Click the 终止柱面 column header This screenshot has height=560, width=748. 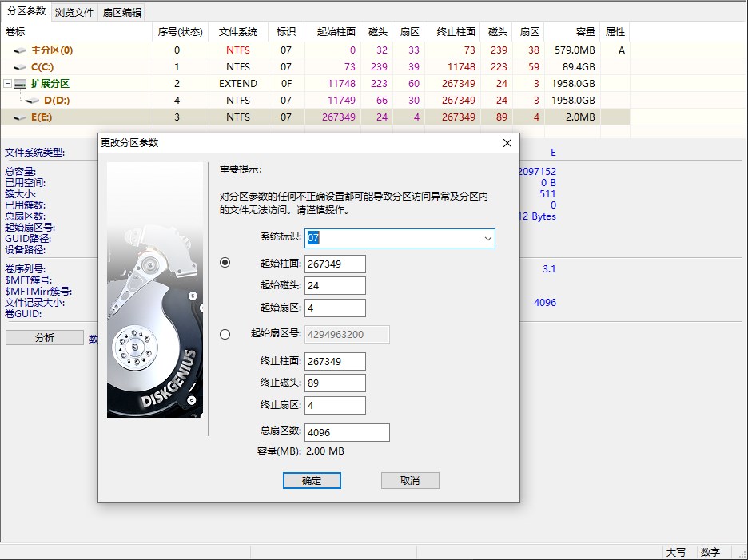[452, 32]
